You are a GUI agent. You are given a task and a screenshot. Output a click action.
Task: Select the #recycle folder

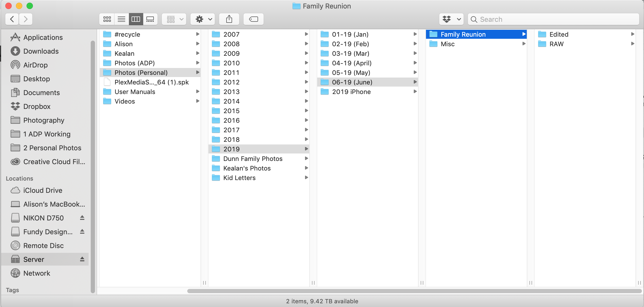click(x=150, y=34)
